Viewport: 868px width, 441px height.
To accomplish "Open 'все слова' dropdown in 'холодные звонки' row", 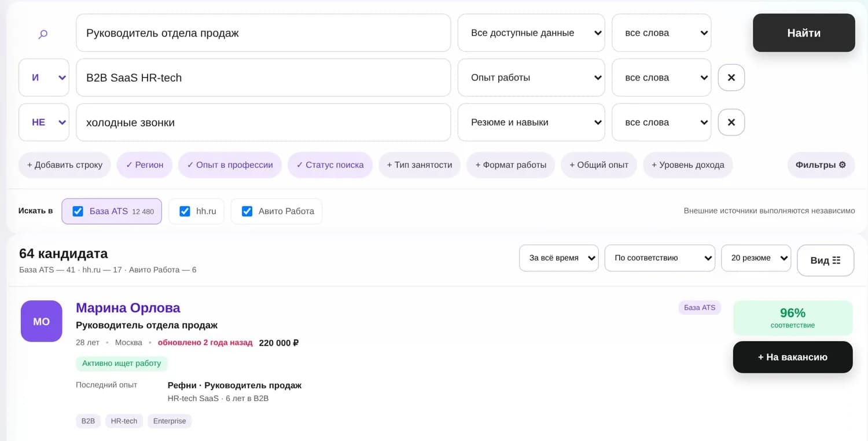I will coord(661,122).
